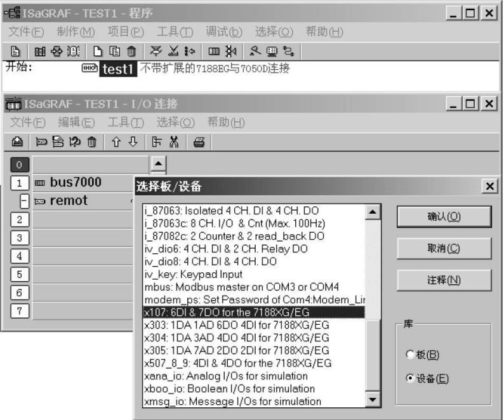Select x305: 1DA 7AD 2DO 2DI item
Screen dimensions: 504x420
pos(254,350)
